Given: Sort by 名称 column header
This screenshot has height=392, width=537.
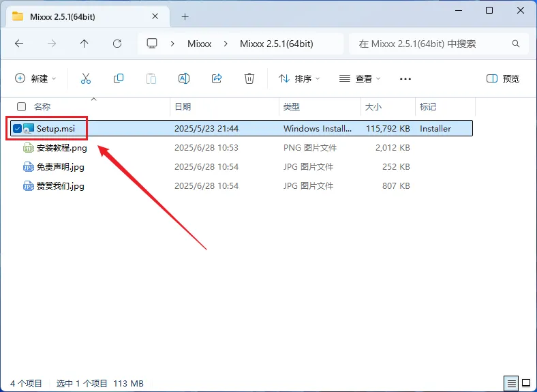Looking at the screenshot, I should pos(42,106).
